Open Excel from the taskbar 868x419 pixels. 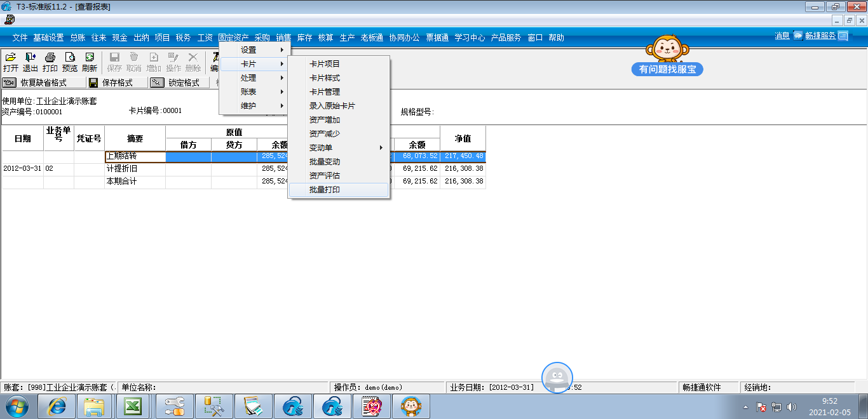point(132,406)
